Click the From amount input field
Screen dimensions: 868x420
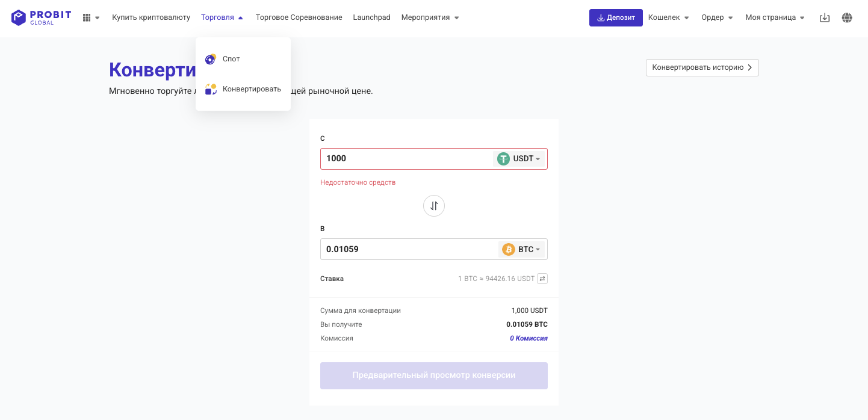(407, 159)
